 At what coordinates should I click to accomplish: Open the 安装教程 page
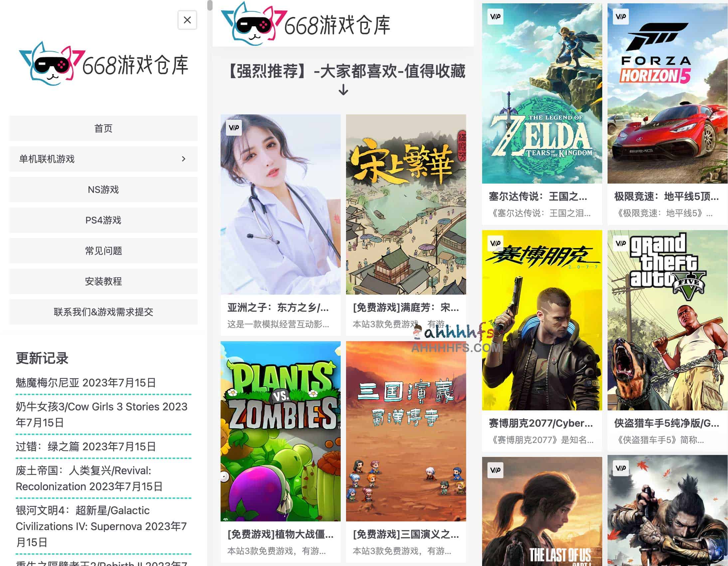103,281
